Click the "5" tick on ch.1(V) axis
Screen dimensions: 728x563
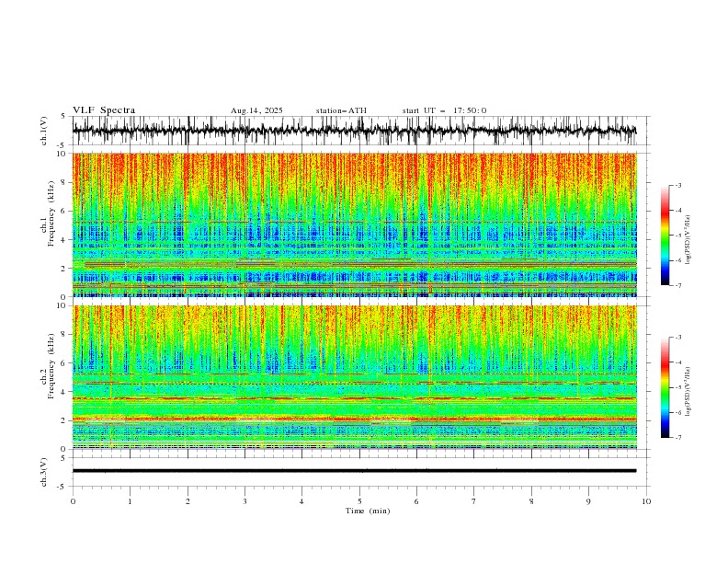(65, 116)
